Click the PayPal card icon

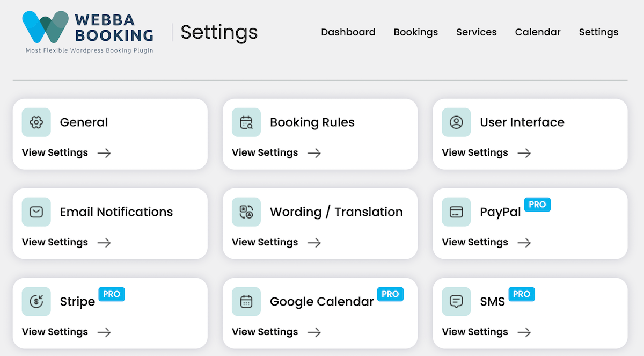click(456, 212)
